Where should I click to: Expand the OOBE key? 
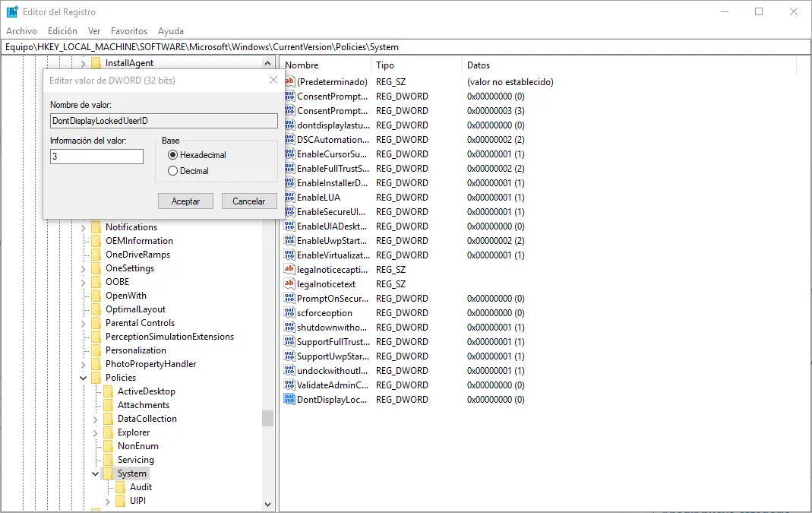(84, 282)
